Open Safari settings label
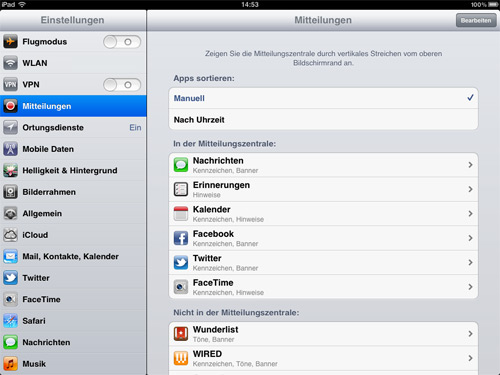This screenshot has height=375, width=500. [x=34, y=321]
